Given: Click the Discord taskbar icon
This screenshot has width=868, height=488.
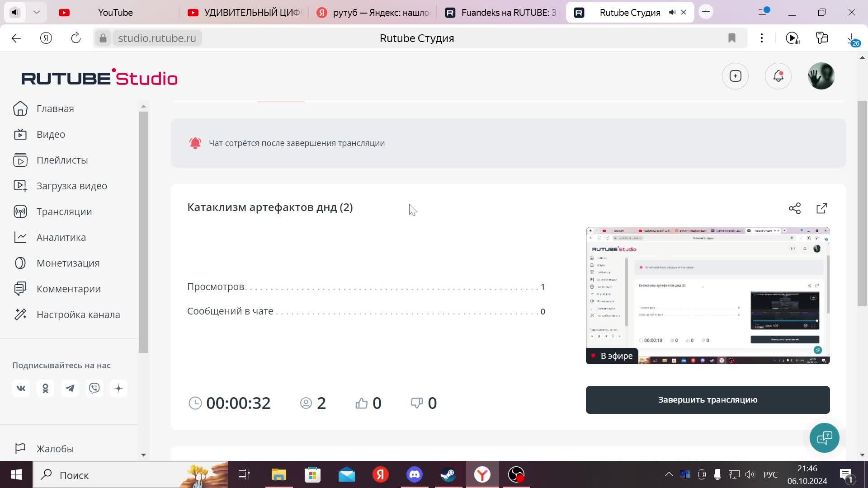Looking at the screenshot, I should pos(415,474).
